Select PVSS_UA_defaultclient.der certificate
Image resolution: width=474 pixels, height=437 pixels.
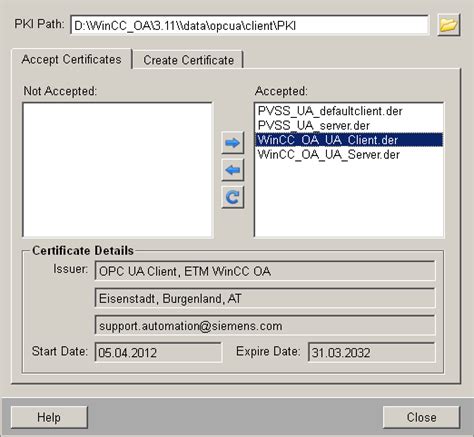coord(349,111)
